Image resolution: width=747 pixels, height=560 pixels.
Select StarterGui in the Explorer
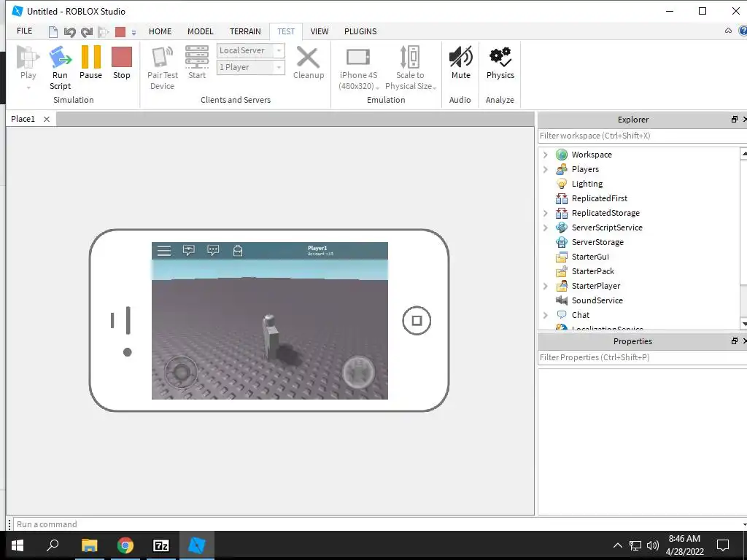[x=590, y=257]
